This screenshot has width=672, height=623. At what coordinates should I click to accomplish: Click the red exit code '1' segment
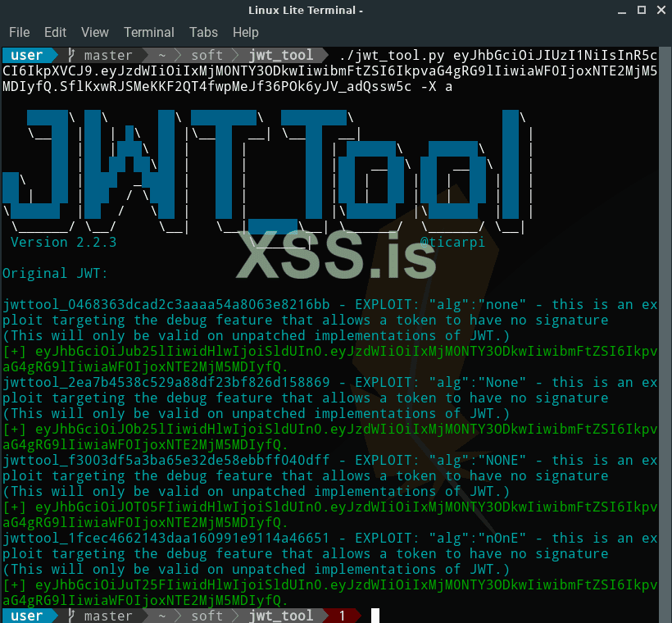tap(342, 616)
